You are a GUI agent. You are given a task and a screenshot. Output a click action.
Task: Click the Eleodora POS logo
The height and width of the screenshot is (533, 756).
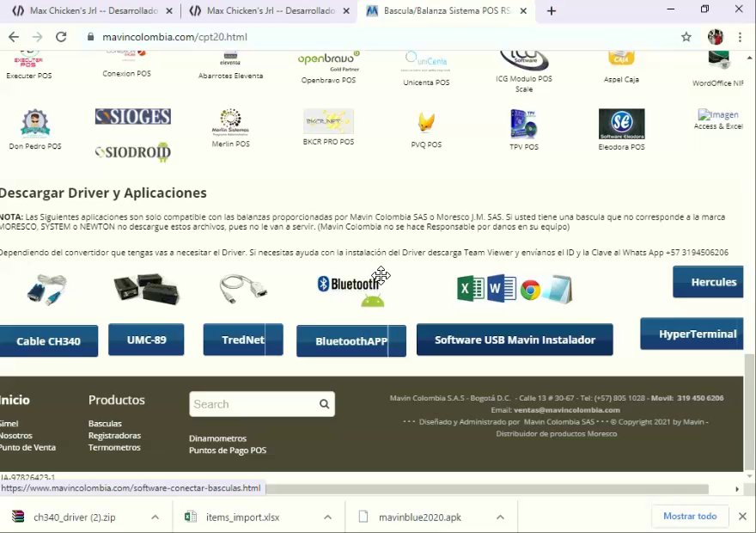pos(621,124)
